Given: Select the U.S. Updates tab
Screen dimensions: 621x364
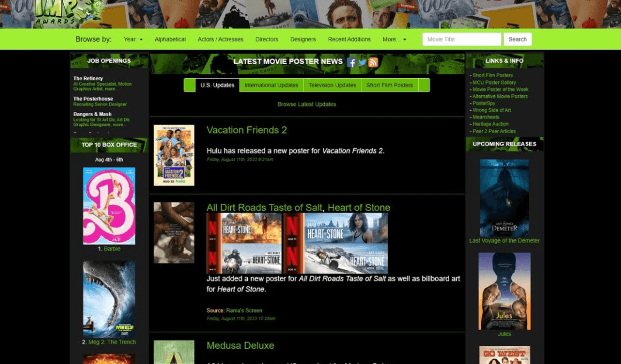Looking at the screenshot, I should [x=217, y=85].
